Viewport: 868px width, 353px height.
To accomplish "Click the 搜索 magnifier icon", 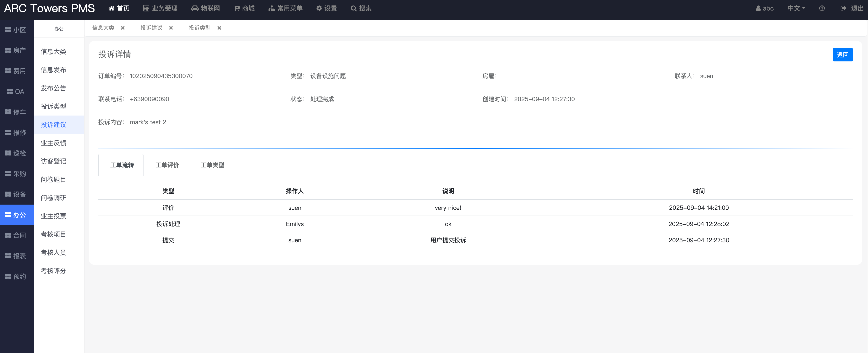I will [x=354, y=8].
